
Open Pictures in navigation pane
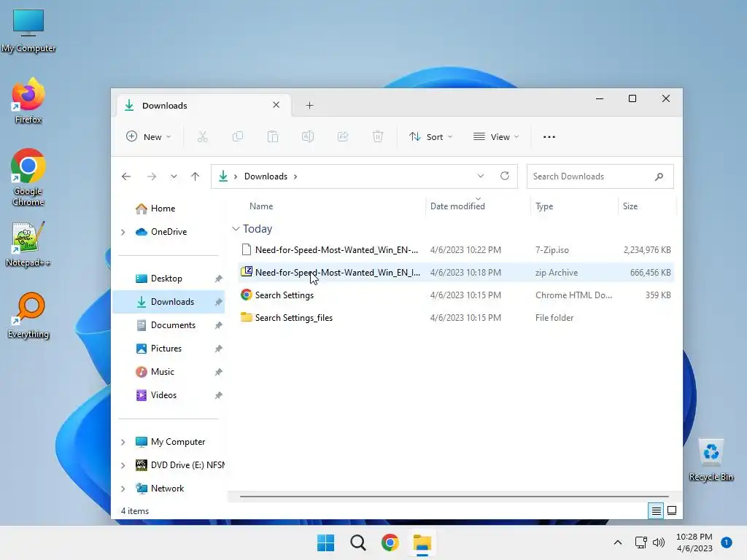(166, 349)
